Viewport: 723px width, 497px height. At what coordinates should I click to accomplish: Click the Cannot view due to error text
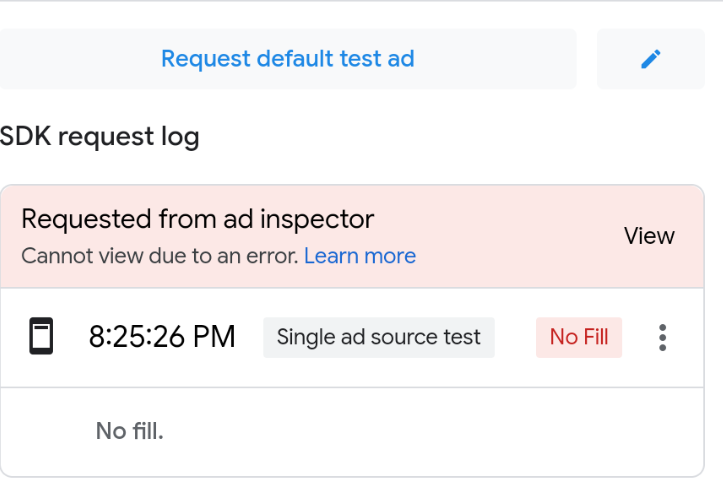point(160,256)
